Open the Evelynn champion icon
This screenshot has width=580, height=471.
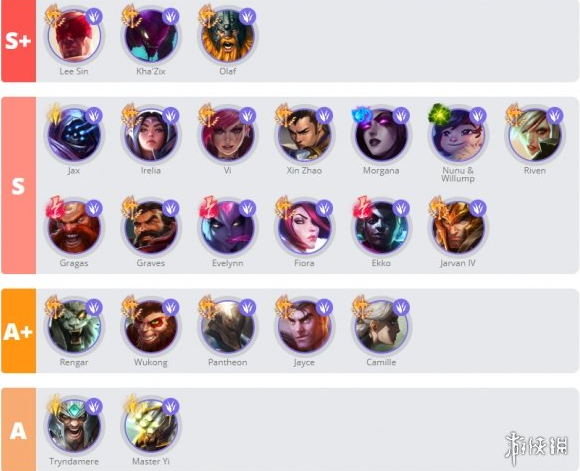(227, 228)
